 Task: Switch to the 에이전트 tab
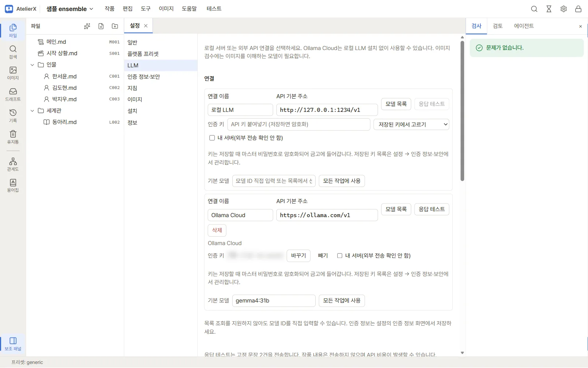pos(524,26)
